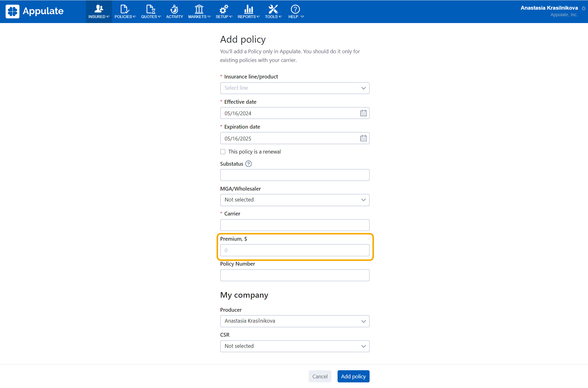Open the Setup menu
The width and height of the screenshot is (588, 388).
click(224, 12)
